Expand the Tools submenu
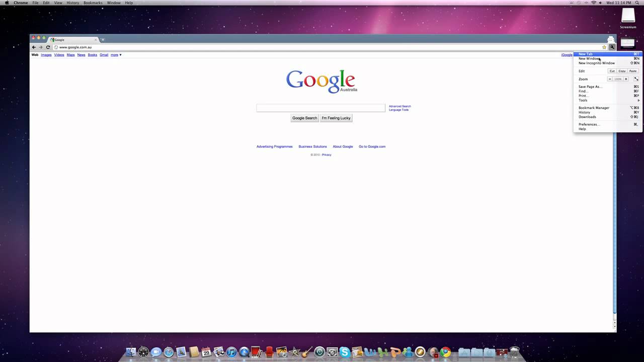 pyautogui.click(x=608, y=100)
